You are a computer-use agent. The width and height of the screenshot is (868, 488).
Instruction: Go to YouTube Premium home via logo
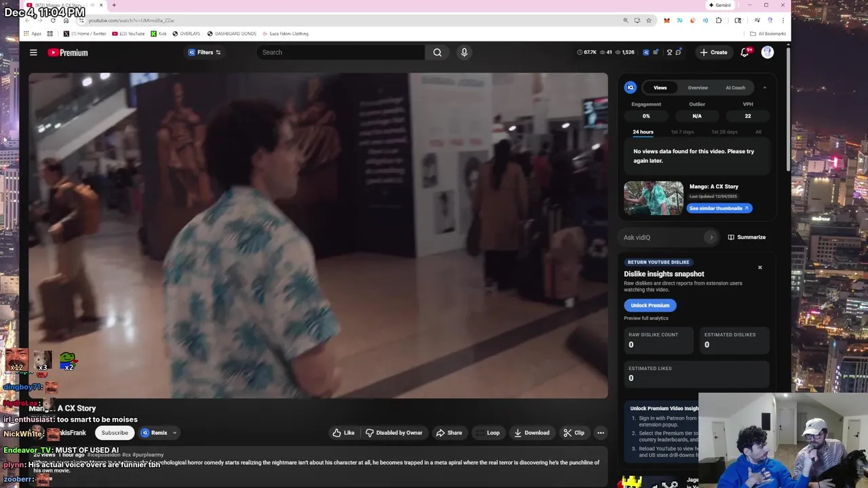click(x=68, y=52)
